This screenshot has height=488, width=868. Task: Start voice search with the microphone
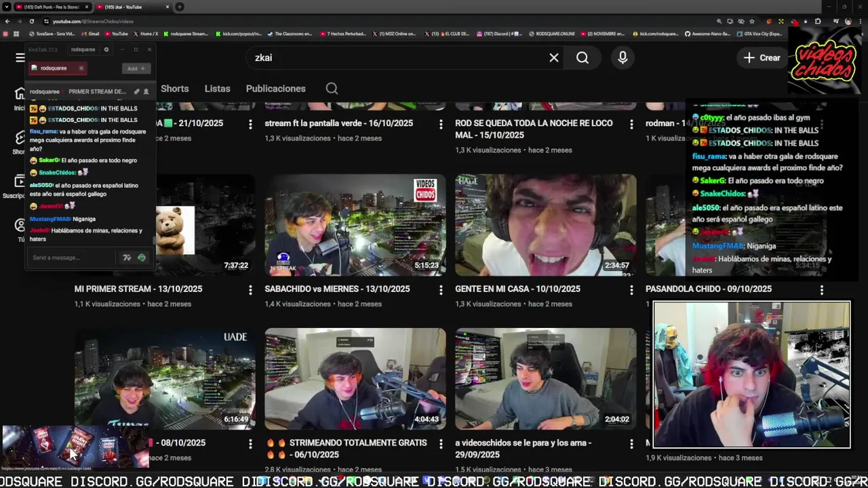coord(623,58)
